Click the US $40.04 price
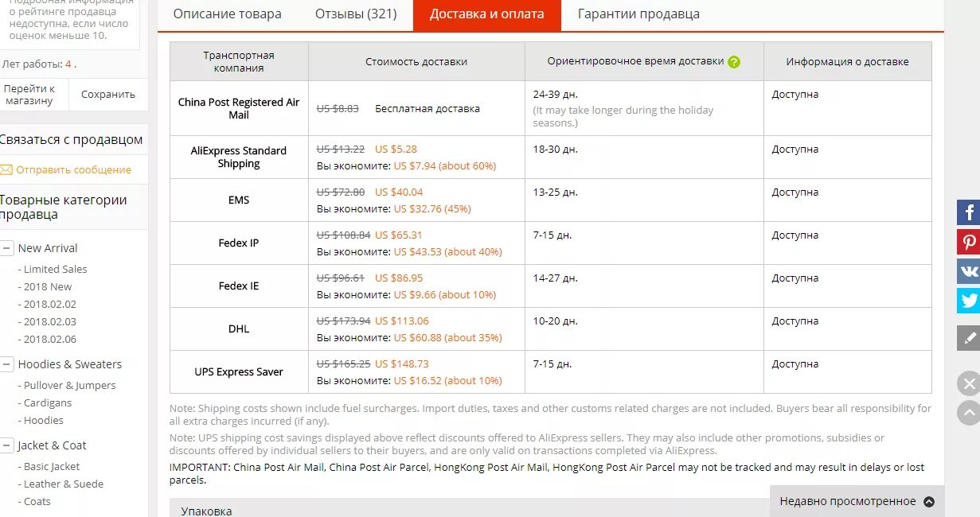The height and width of the screenshot is (517, 980). click(399, 192)
